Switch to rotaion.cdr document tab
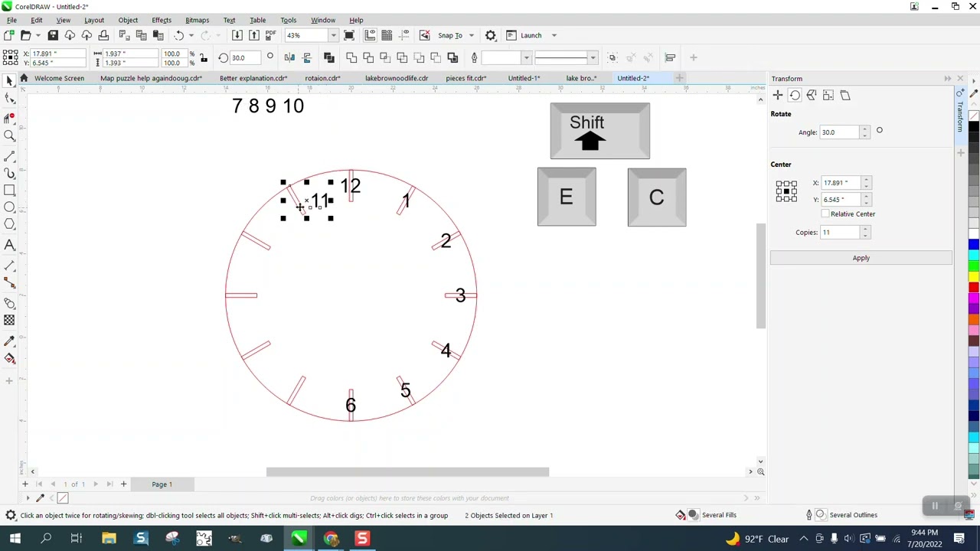The height and width of the screenshot is (551, 980). pos(322,78)
